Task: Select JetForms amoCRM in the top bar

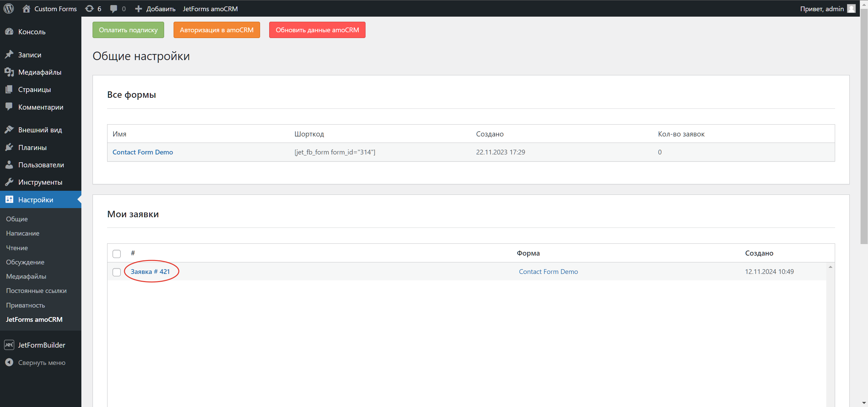Action: pyautogui.click(x=210, y=8)
